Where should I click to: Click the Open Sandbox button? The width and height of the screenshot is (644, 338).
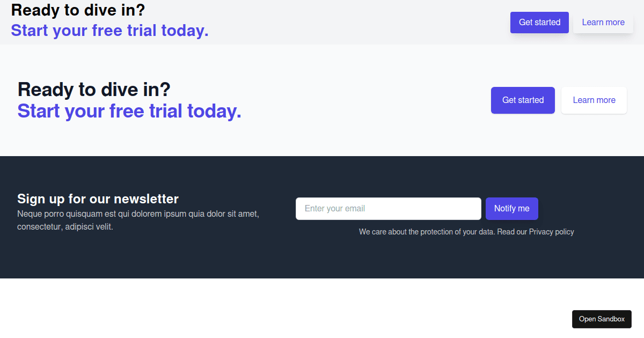(602, 319)
